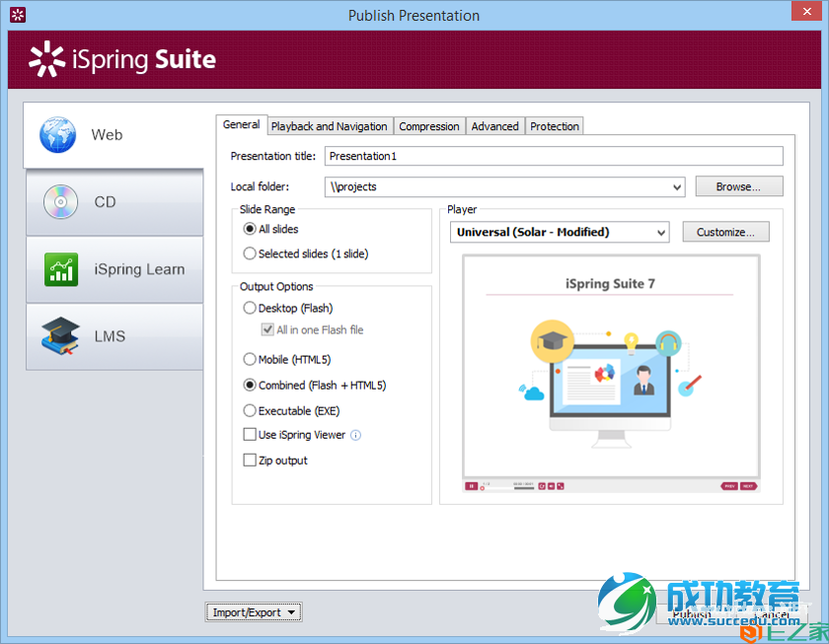Click the iSpring app icon in title bar
This screenshot has height=644, width=829.
point(18,16)
